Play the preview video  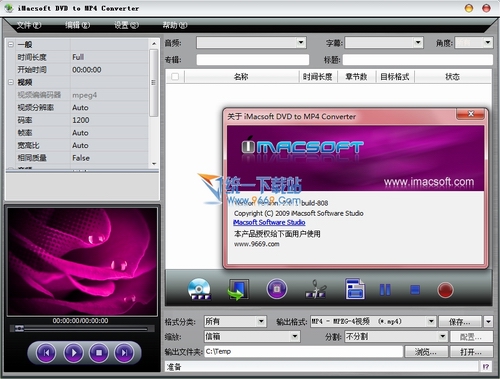pos(73,352)
